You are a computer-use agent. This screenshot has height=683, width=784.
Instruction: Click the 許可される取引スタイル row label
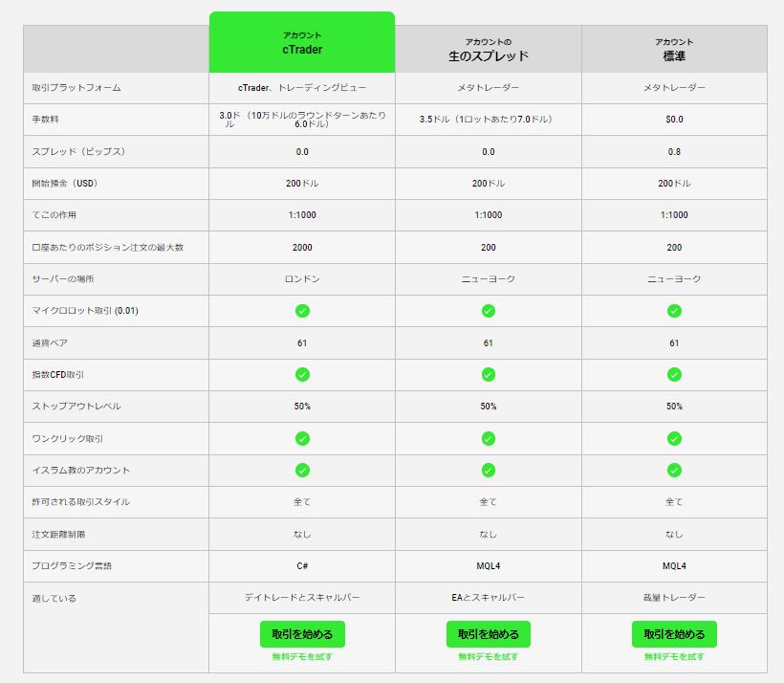point(81,501)
